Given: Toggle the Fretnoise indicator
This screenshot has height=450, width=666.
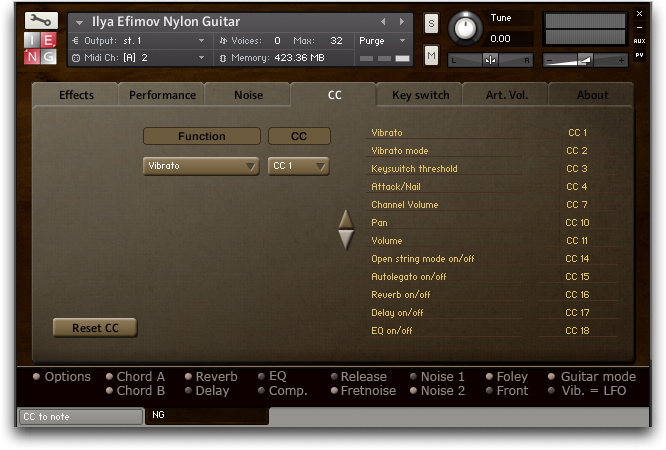Looking at the screenshot, I should [x=334, y=390].
